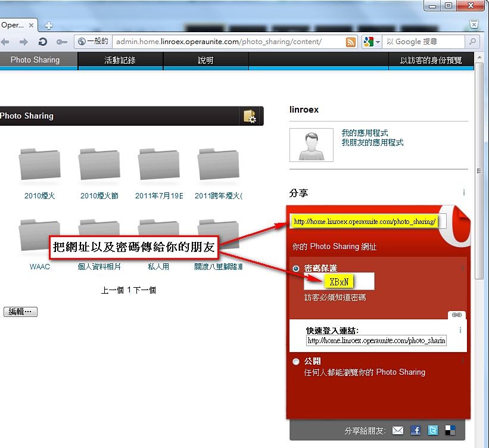Image resolution: width=489 pixels, height=448 pixels.
Task: Open the password wand key icon
Action: point(62,42)
